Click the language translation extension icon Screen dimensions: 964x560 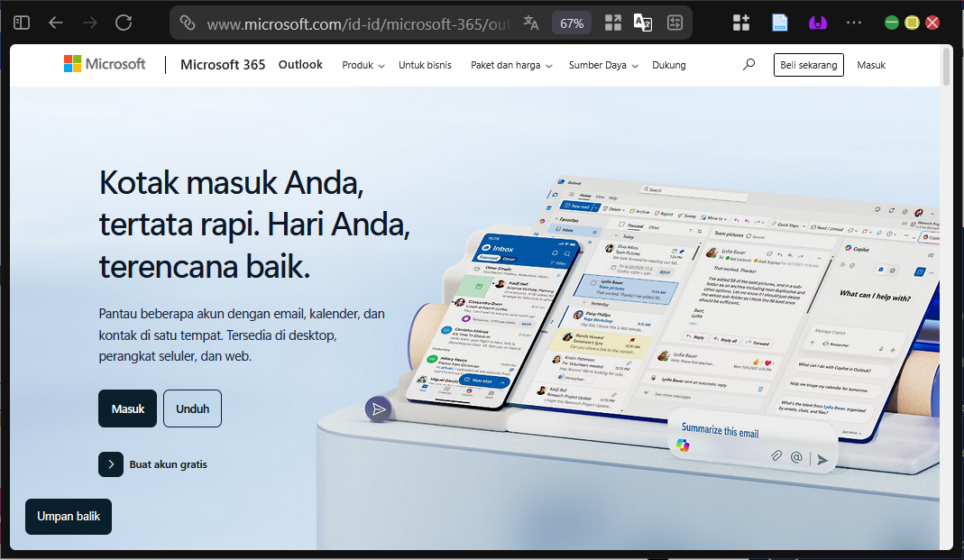[642, 23]
